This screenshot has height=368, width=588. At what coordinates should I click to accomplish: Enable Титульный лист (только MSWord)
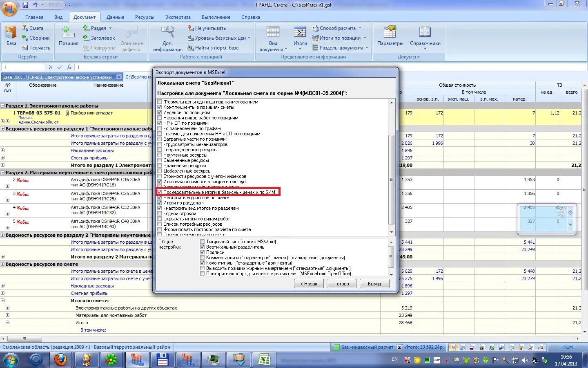(x=202, y=242)
